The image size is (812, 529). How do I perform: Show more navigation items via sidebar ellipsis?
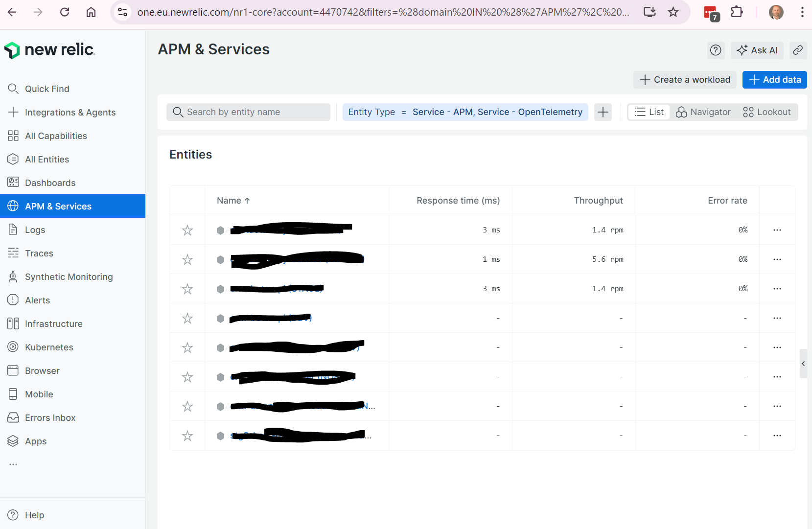pos(13,464)
